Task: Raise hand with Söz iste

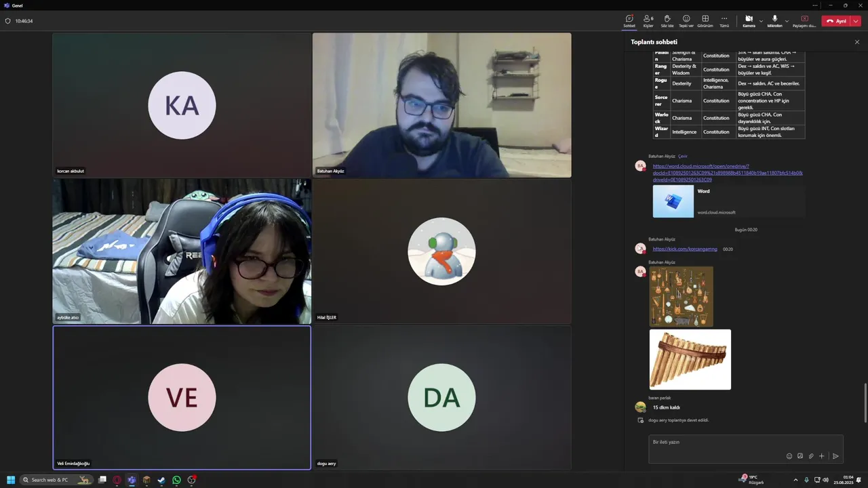Action: tap(667, 21)
